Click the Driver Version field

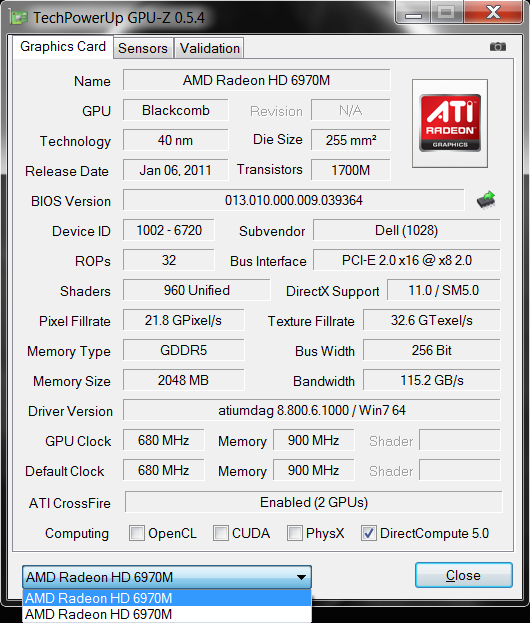(x=312, y=410)
